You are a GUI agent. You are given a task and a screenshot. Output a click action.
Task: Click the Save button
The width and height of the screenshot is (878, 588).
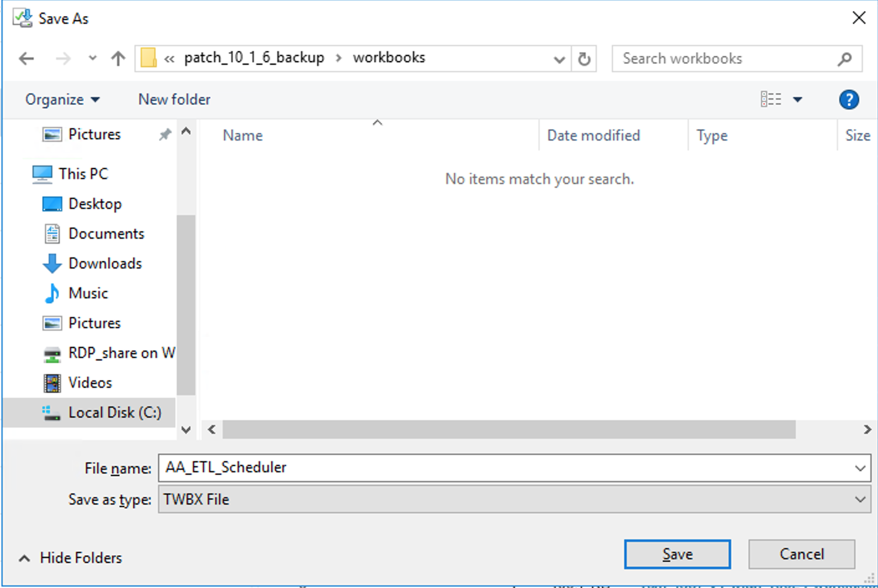[x=677, y=554]
